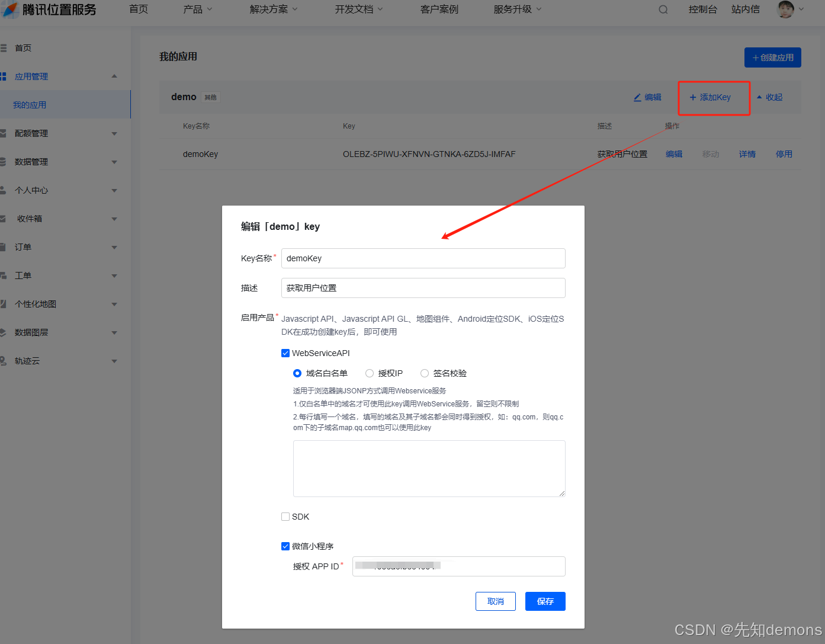The image size is (825, 644).
Task: Open the 收件箱 sidebar icon
Action: click(6, 218)
